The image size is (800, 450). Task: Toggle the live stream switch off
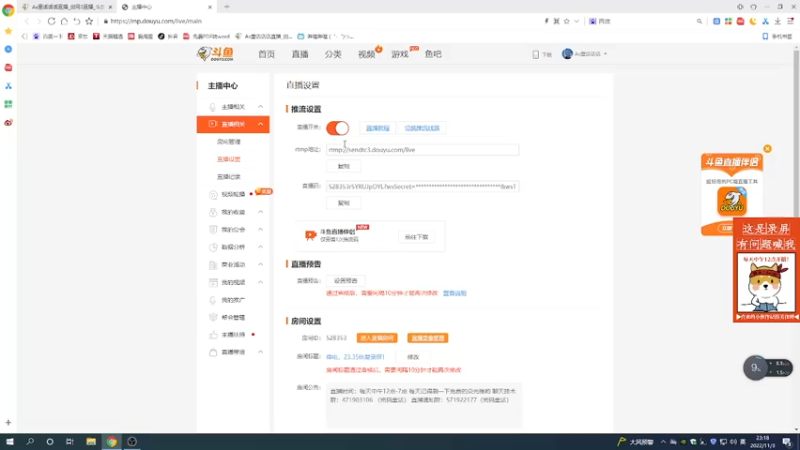click(337, 128)
